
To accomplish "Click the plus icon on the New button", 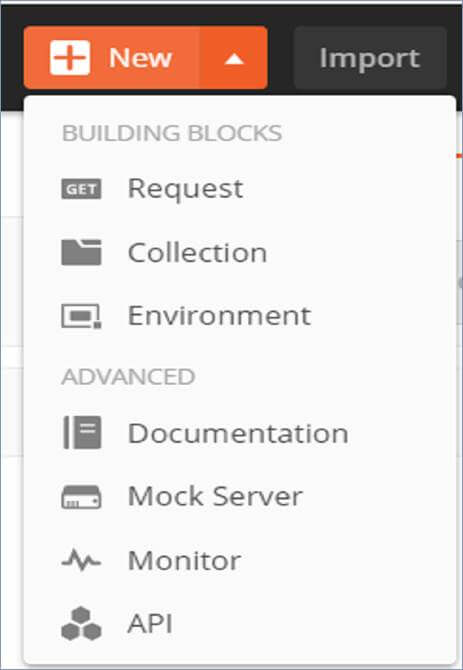I will pos(70,58).
